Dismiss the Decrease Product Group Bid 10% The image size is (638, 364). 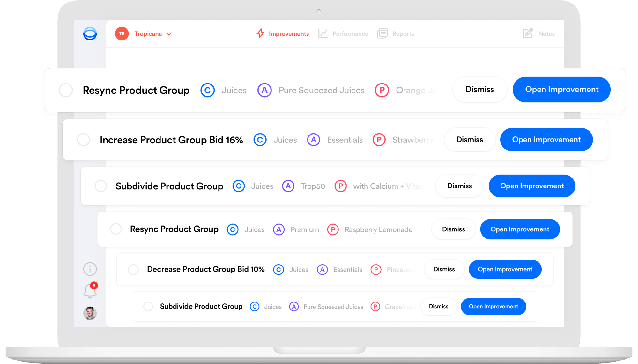click(443, 269)
